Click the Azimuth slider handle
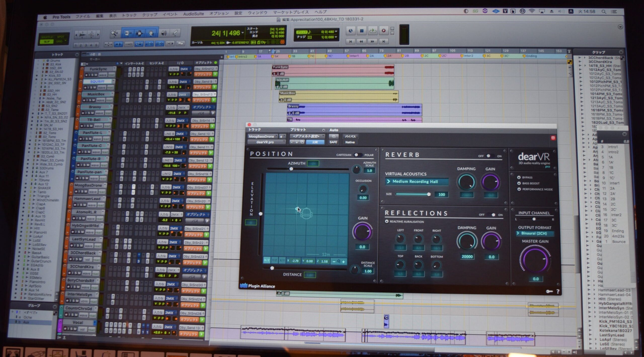 291,169
